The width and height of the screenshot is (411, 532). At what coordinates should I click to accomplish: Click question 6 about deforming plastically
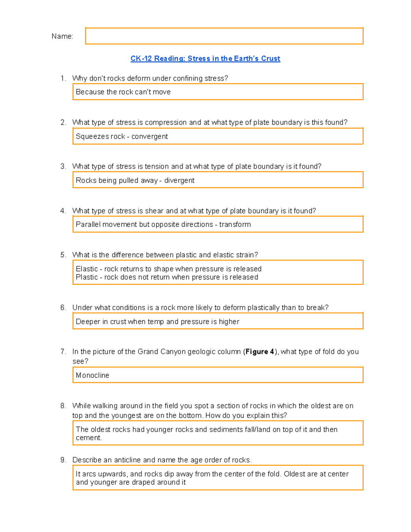pyautogui.click(x=200, y=308)
